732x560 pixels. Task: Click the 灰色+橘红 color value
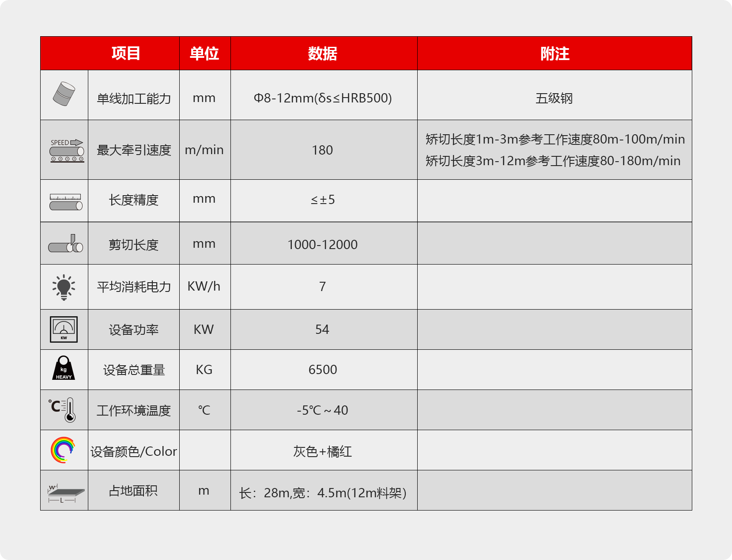322,451
